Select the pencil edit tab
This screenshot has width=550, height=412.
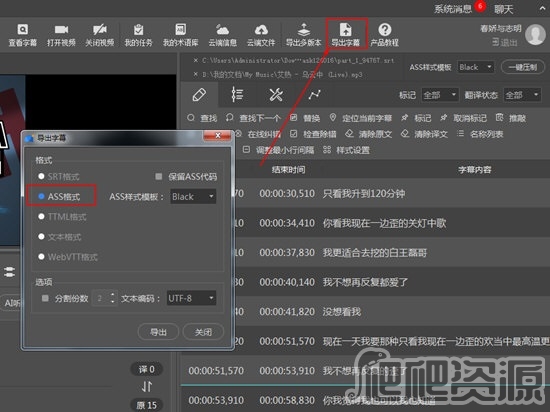(199, 95)
